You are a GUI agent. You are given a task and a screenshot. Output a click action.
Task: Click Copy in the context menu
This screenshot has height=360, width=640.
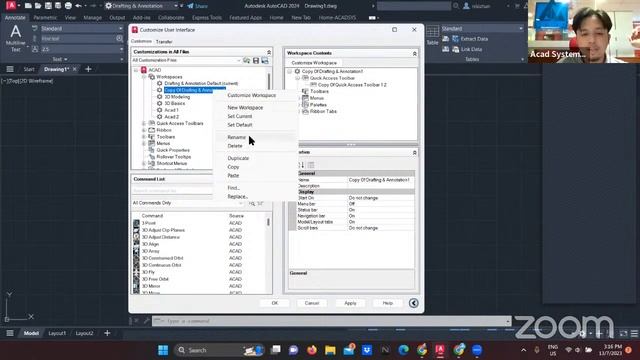(233, 167)
